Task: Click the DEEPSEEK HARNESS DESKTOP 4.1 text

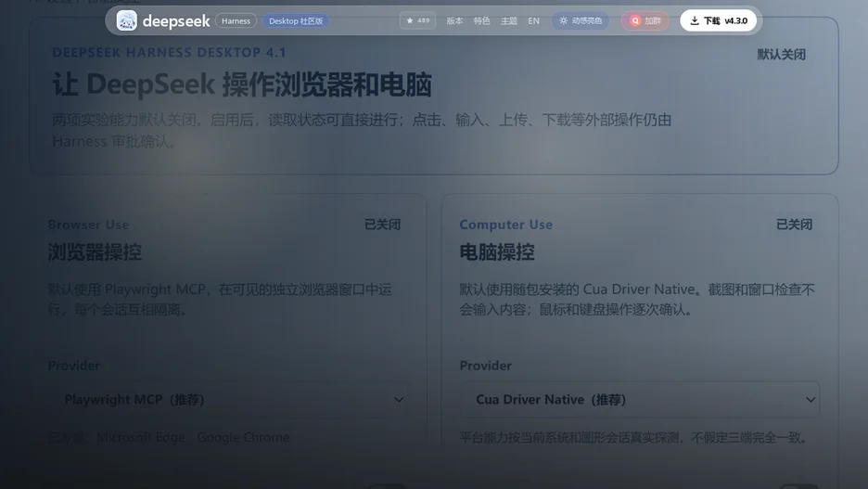Action: [x=170, y=53]
